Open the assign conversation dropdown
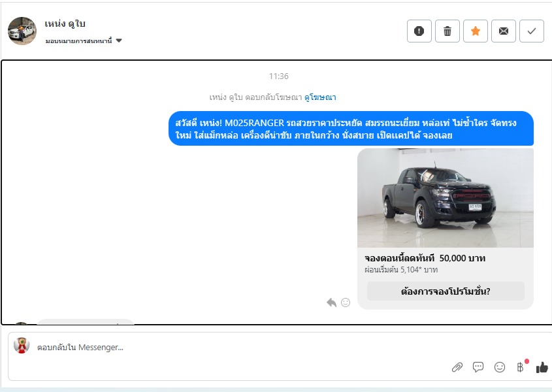 84,41
